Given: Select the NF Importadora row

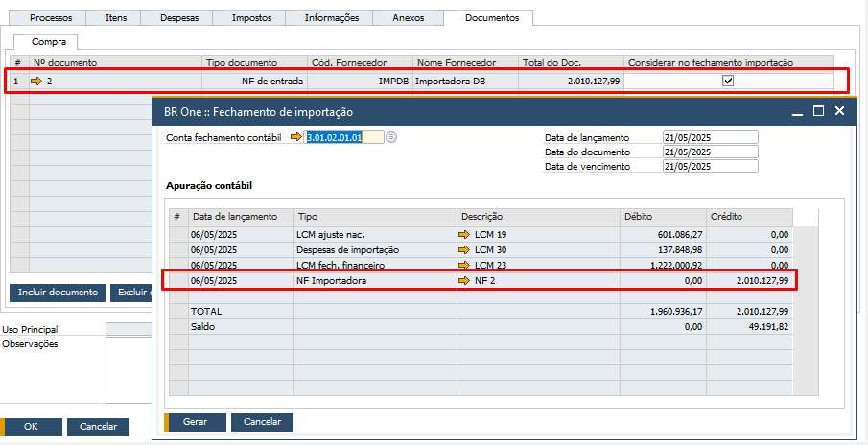Looking at the screenshot, I should (x=481, y=281).
